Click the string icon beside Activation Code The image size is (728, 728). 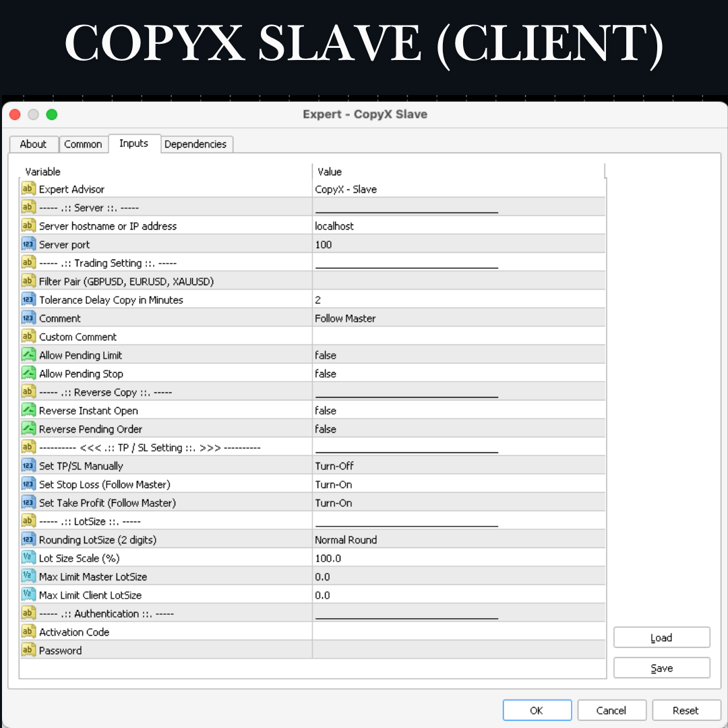(x=28, y=632)
